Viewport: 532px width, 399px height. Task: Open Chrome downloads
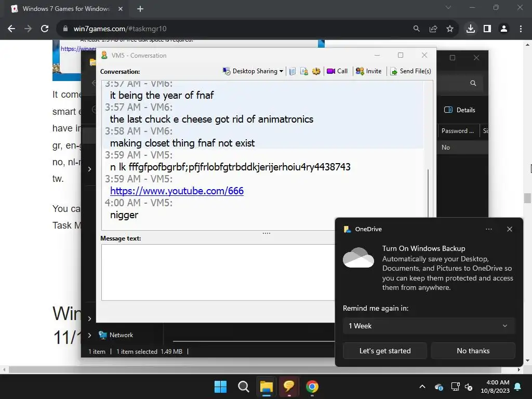tap(470, 29)
